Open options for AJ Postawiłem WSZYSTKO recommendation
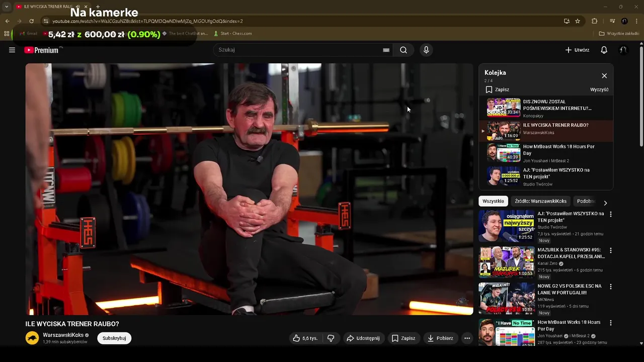 pyautogui.click(x=611, y=214)
